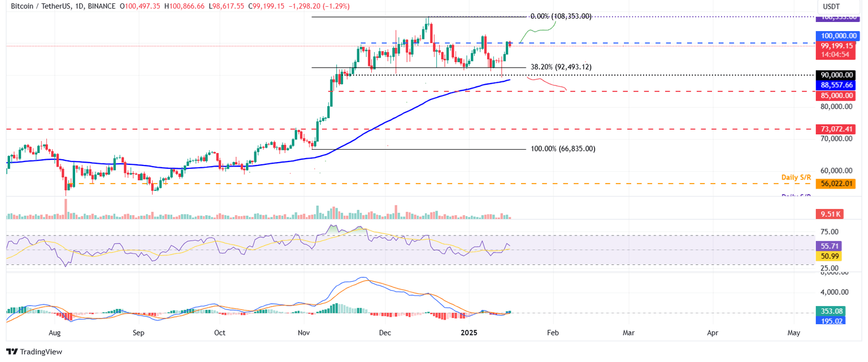Toggle the orange Daily S/R line
Image resolution: width=868 pixels, height=362 pixels.
tap(795, 177)
